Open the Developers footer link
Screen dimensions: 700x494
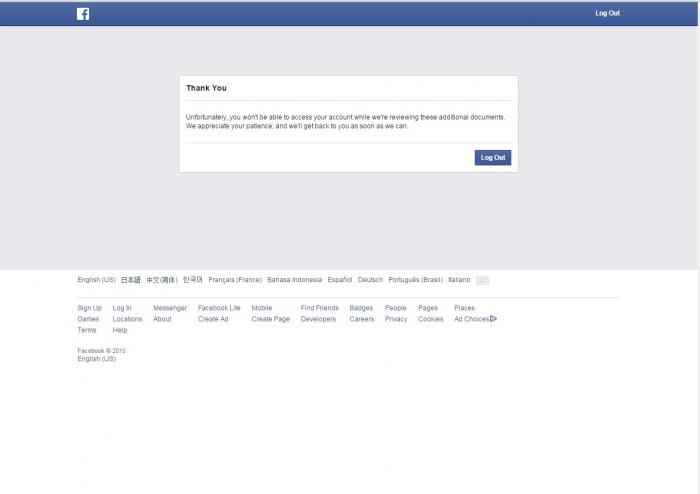(318, 319)
